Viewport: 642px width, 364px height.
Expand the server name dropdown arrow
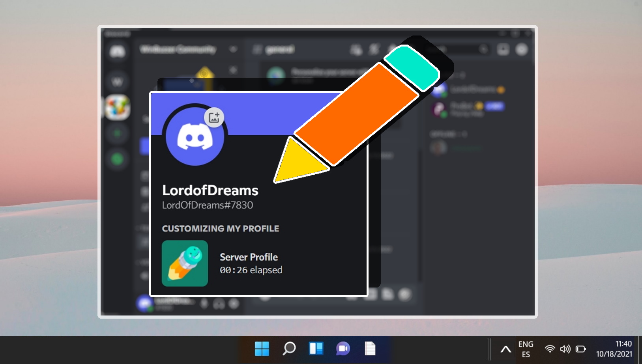233,49
